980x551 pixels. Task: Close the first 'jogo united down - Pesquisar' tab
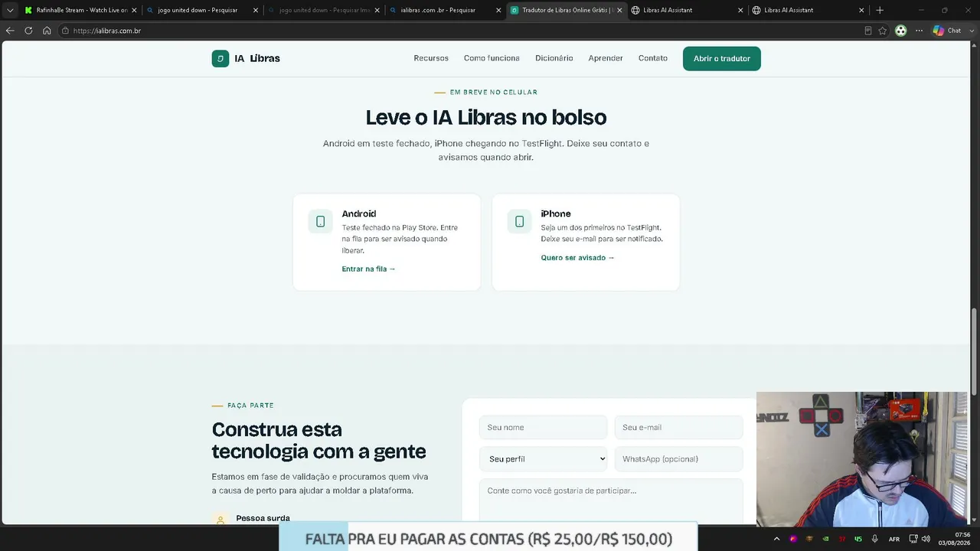256,10
